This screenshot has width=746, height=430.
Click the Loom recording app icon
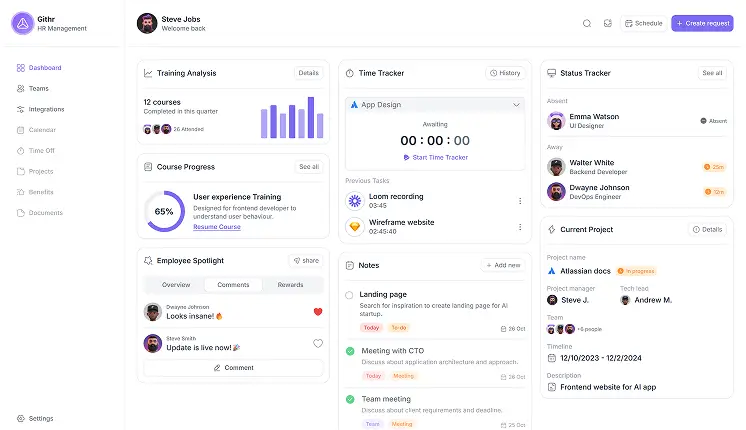click(355, 201)
